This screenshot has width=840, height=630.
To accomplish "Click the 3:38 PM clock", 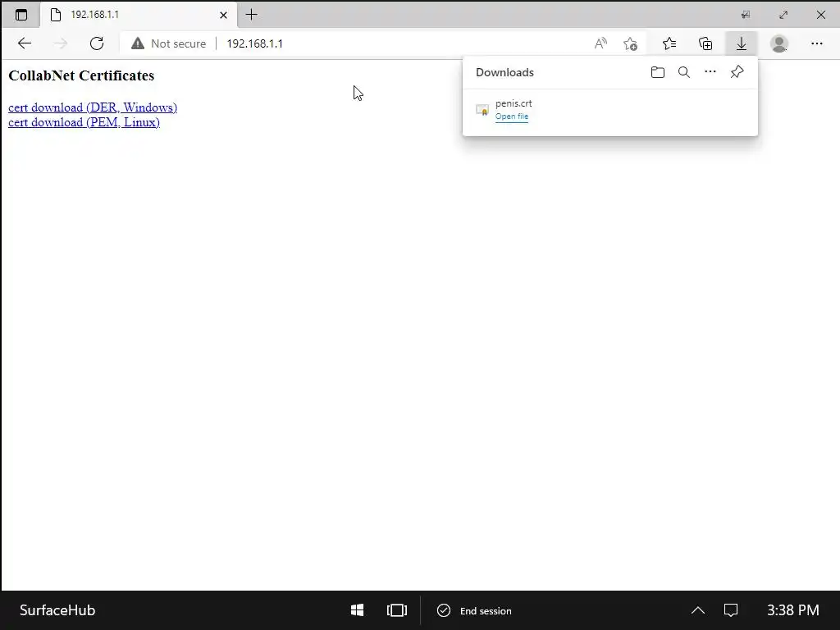I will pyautogui.click(x=793, y=610).
